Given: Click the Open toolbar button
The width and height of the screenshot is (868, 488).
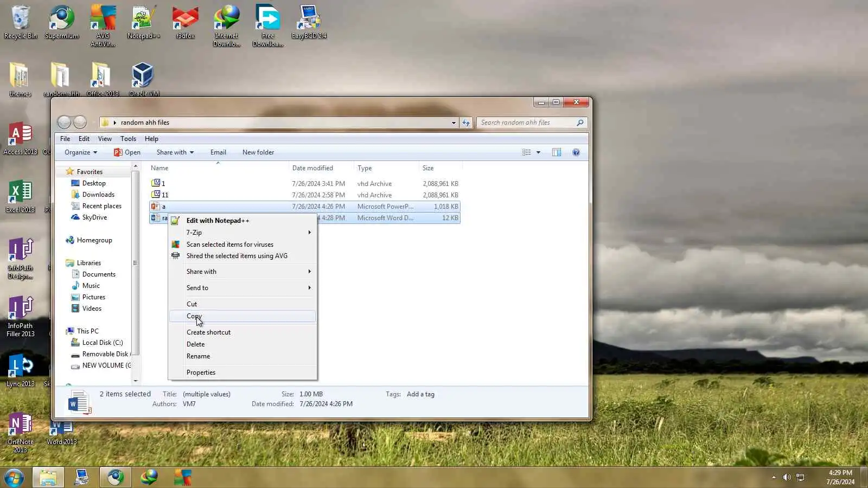Looking at the screenshot, I should [127, 152].
